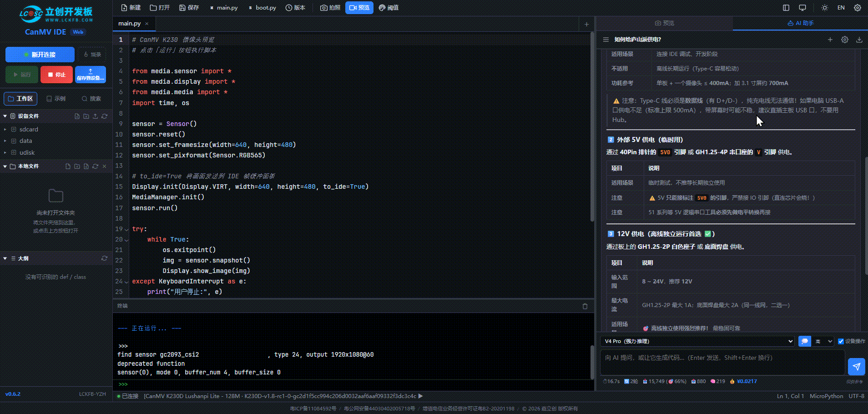Click the red 停止 stop button
This screenshot has width=868, height=414.
point(57,75)
